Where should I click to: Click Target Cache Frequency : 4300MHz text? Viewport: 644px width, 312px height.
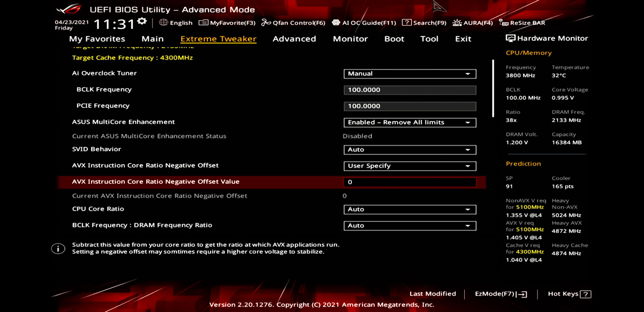click(x=132, y=58)
